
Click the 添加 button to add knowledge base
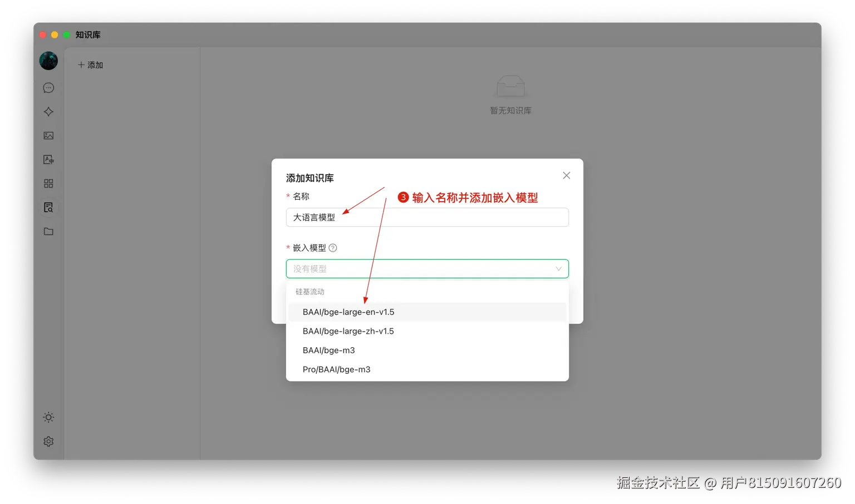coord(89,65)
